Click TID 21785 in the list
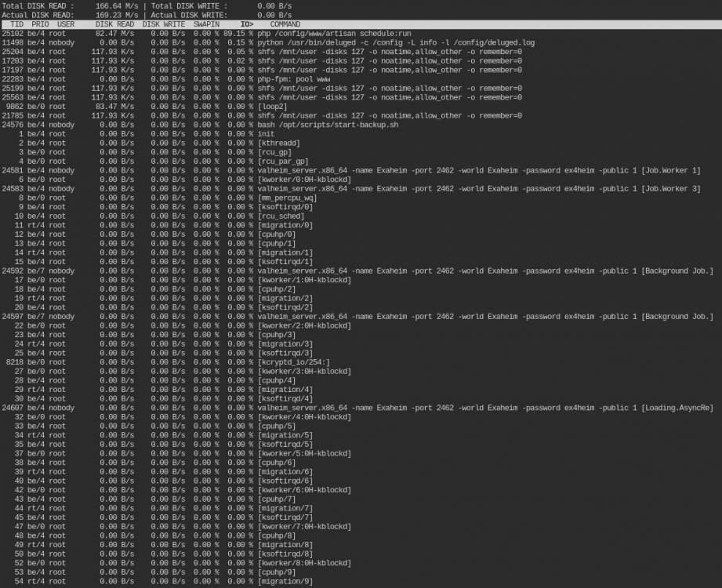 (13, 115)
